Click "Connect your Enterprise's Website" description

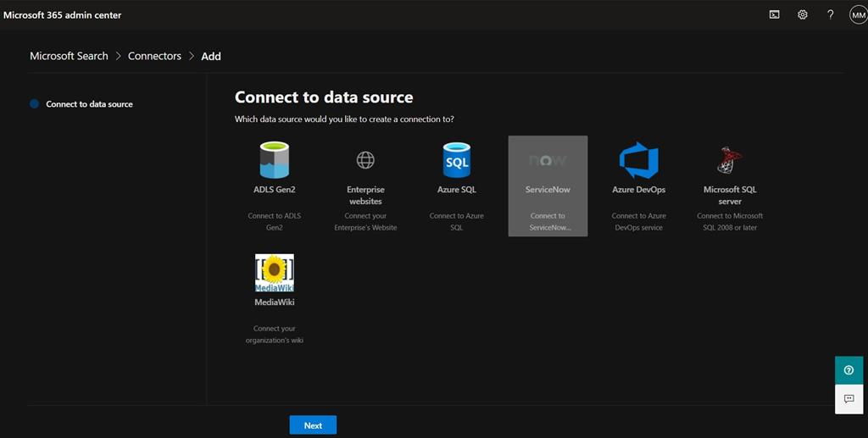[365, 222]
